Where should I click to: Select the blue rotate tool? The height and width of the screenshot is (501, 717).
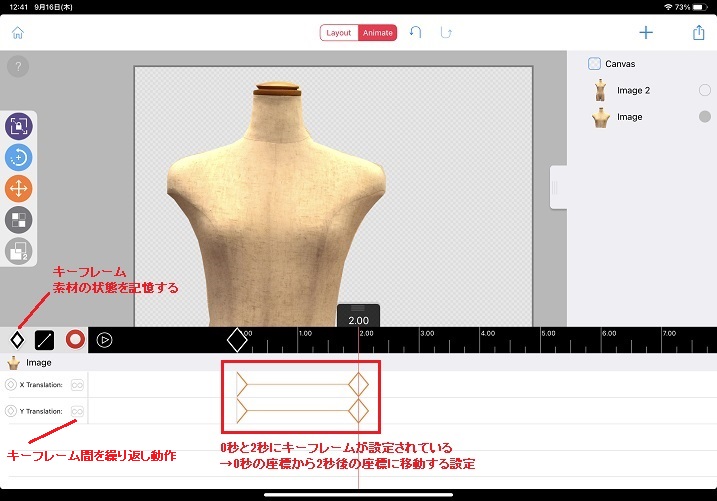coord(19,157)
